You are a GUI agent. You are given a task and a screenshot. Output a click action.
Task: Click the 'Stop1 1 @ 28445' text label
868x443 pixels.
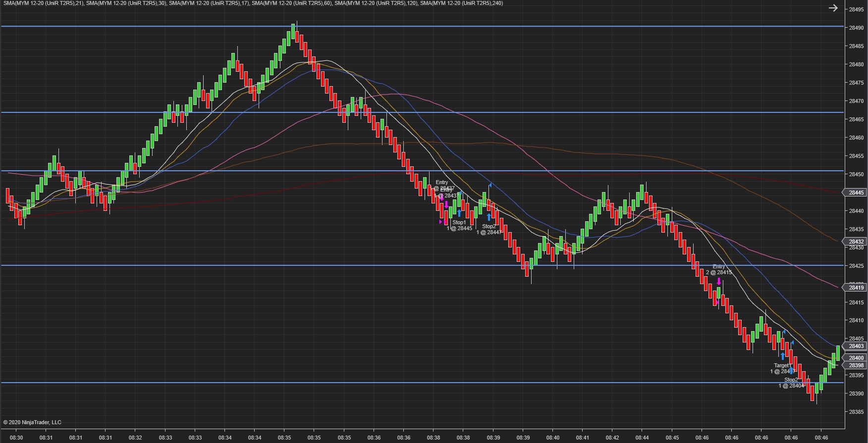(459, 225)
